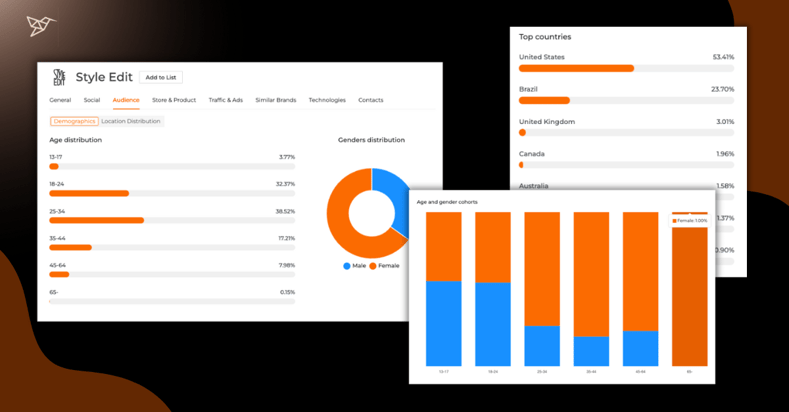Open the Store & Product tab
The height and width of the screenshot is (412, 789).
coord(174,100)
